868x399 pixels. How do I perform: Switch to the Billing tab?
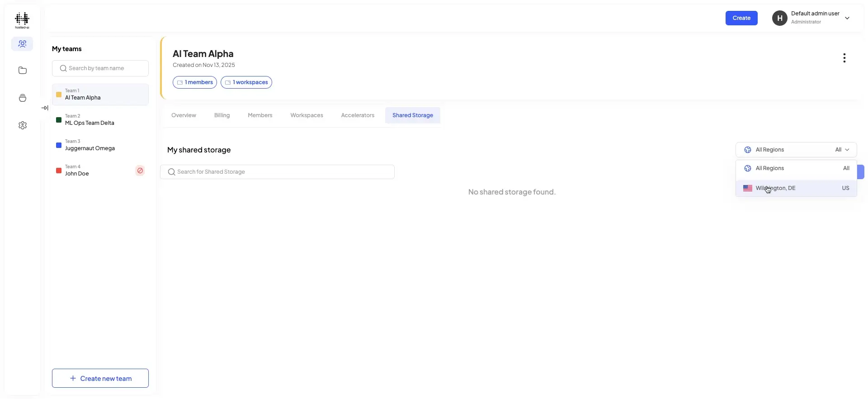point(222,115)
